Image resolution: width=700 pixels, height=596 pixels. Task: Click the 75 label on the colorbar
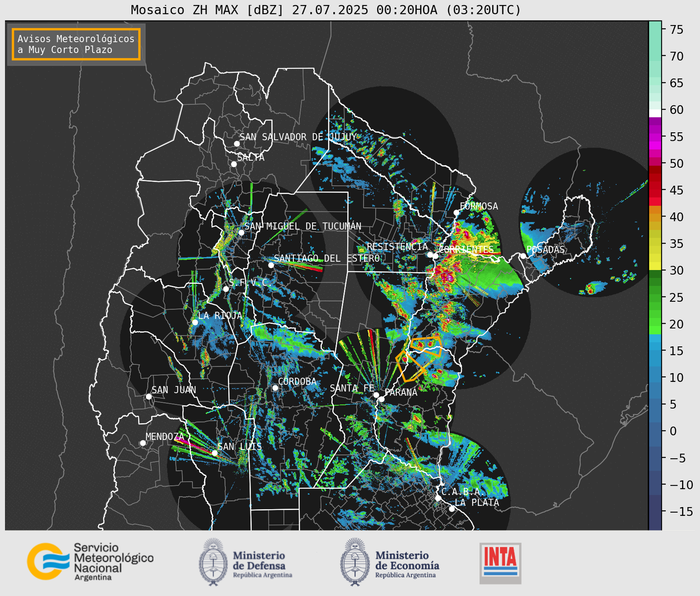click(x=677, y=30)
